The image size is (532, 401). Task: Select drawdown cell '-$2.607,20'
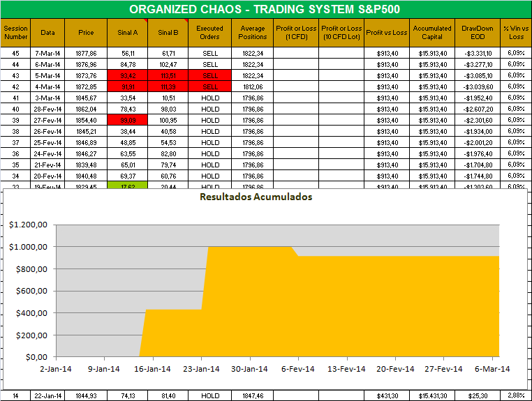478,109
